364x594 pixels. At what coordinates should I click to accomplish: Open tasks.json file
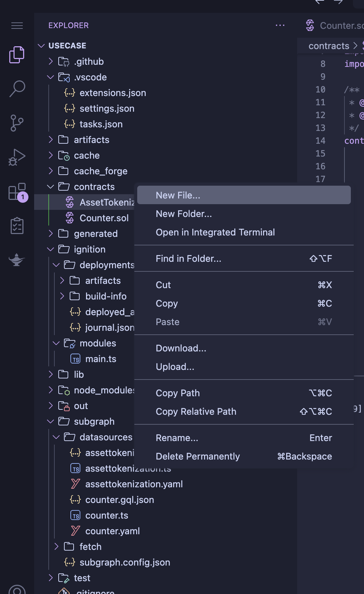coord(101,124)
